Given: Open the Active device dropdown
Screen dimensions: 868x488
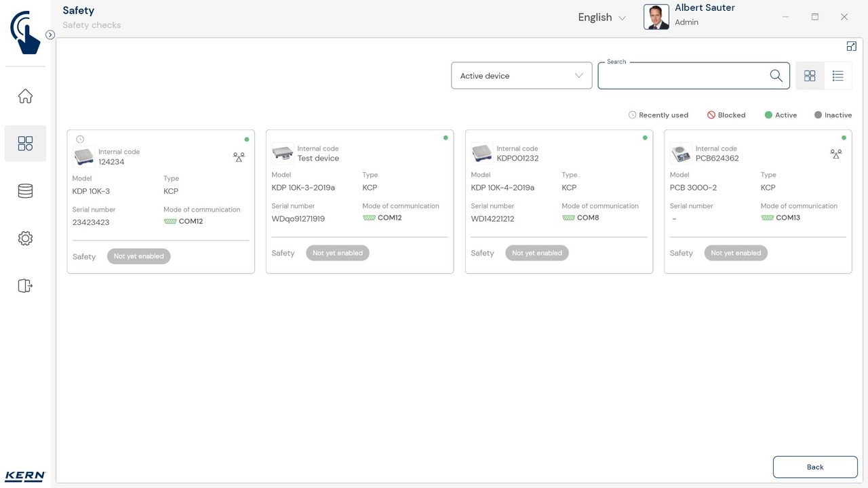Looking at the screenshot, I should [521, 76].
